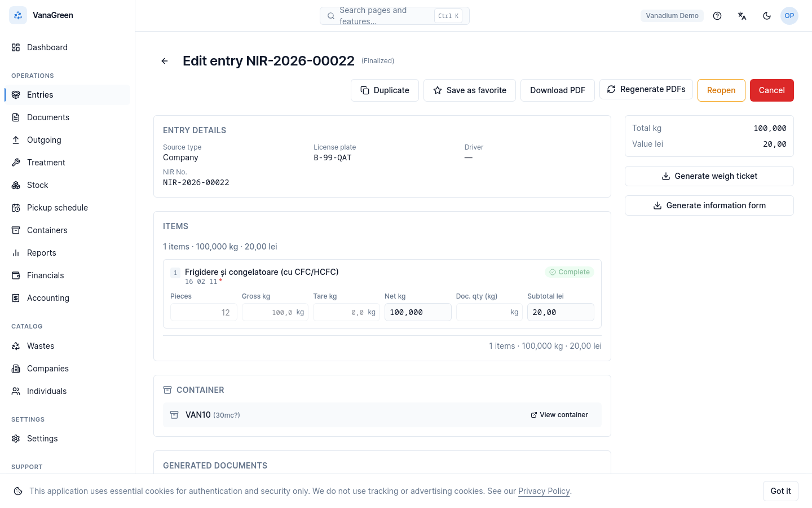Viewport: 812px width, 508px height.
Task: Toggle dark mode moon icon
Action: point(767,16)
